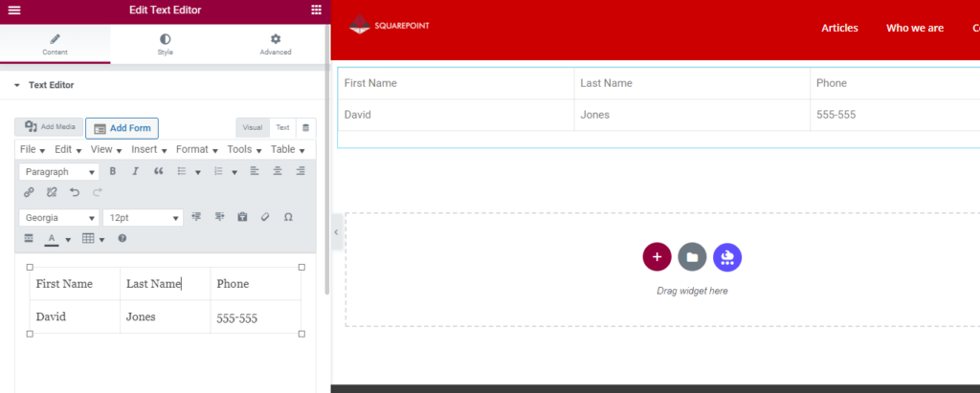
Task: Click the insert link chain icon
Action: [29, 192]
